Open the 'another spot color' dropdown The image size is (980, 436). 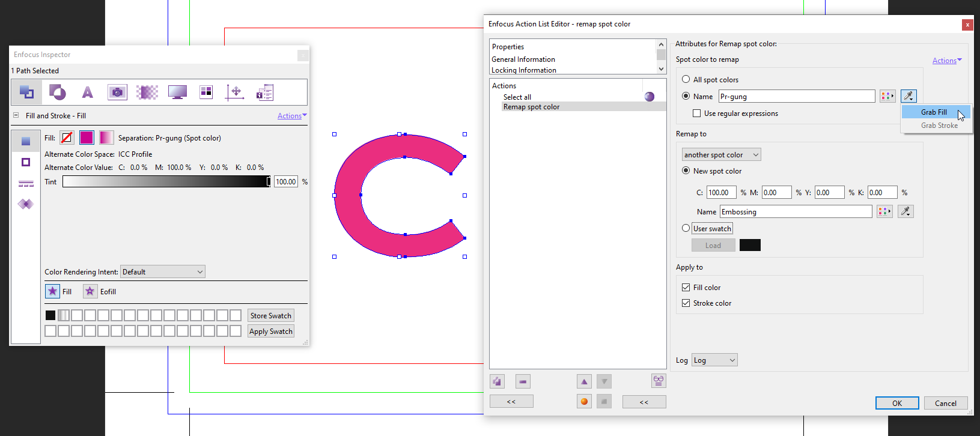(x=721, y=155)
